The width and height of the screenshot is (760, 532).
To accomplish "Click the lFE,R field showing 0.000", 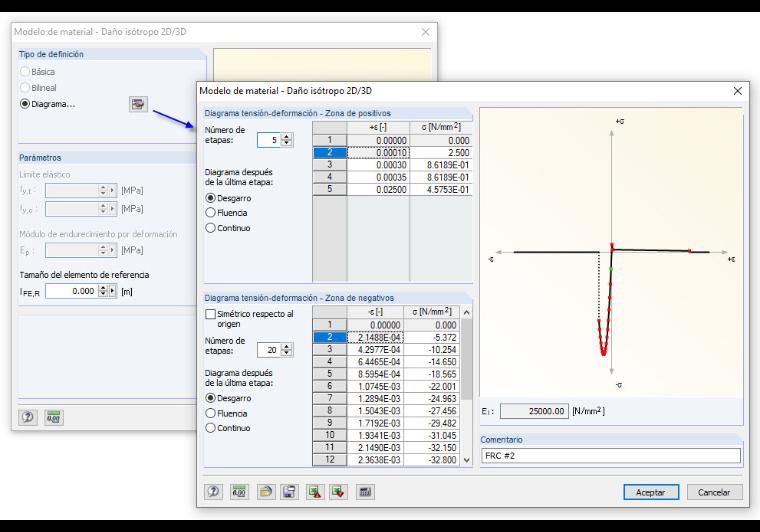I will tap(72, 291).
